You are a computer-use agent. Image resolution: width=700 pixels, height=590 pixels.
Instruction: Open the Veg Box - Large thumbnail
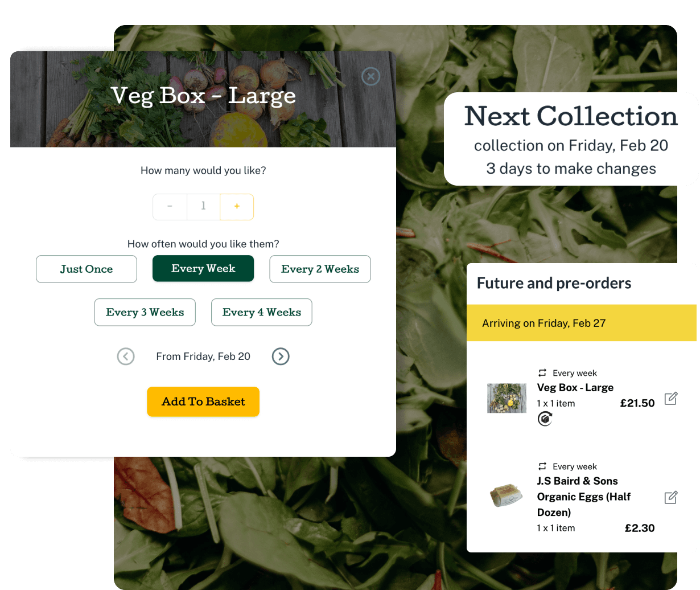[x=507, y=398]
